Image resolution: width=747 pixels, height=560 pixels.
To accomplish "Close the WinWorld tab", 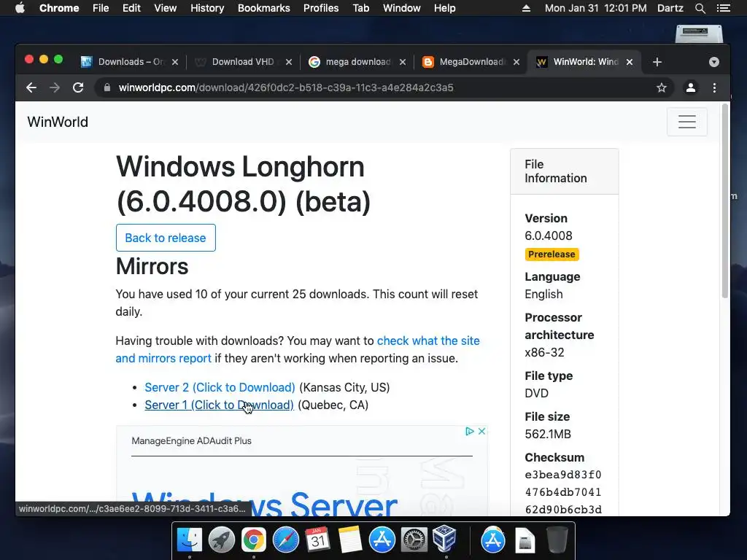I will coord(630,62).
